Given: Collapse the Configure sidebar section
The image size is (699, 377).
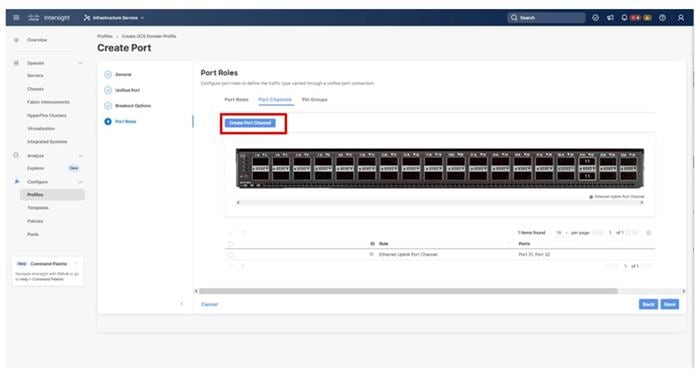Looking at the screenshot, I should coord(80,182).
